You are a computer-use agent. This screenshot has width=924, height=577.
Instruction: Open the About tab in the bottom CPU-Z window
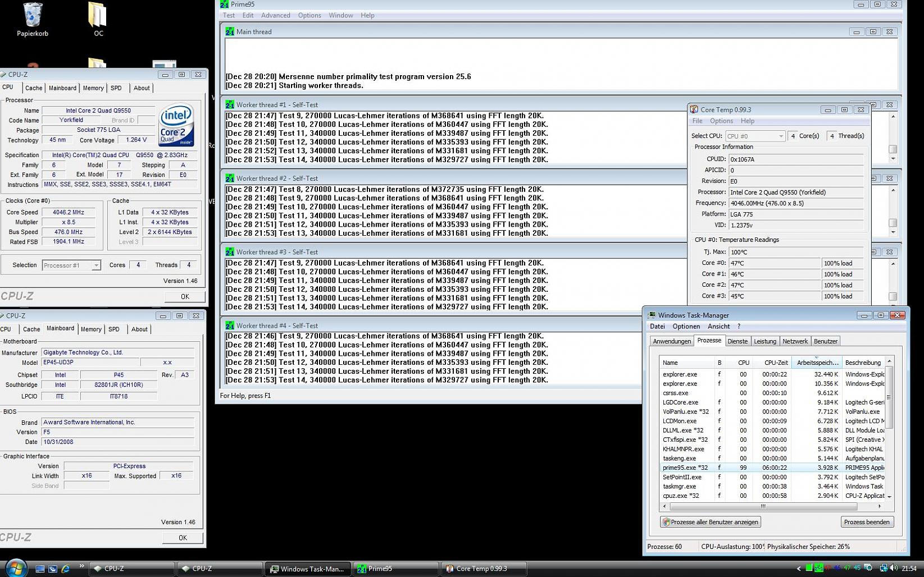pos(139,329)
